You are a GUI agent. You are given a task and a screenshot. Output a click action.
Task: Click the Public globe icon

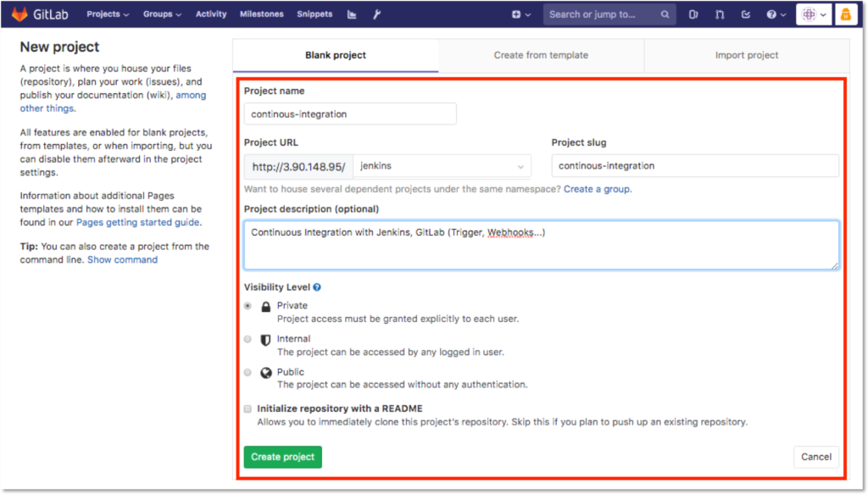click(x=265, y=373)
